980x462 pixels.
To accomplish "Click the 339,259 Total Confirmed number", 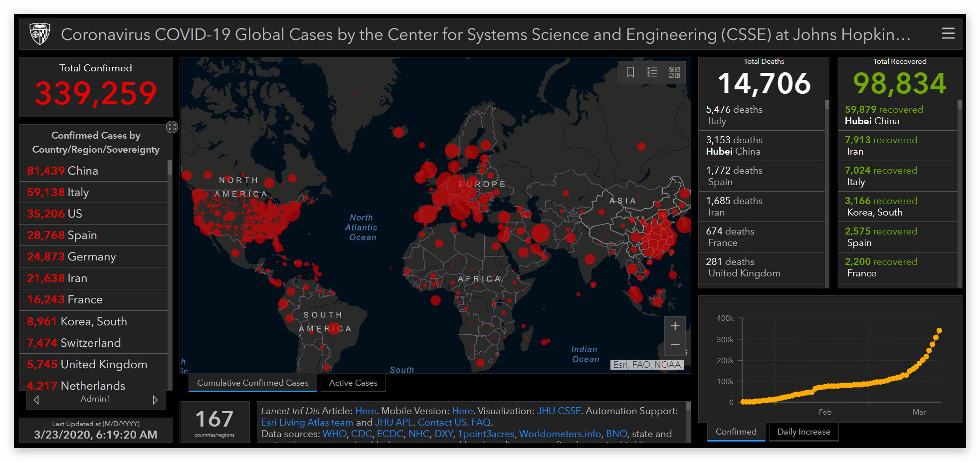I will 96,93.
